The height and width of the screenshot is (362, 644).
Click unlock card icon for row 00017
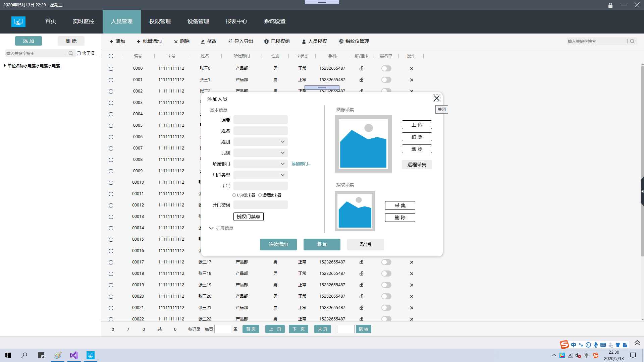click(x=362, y=262)
